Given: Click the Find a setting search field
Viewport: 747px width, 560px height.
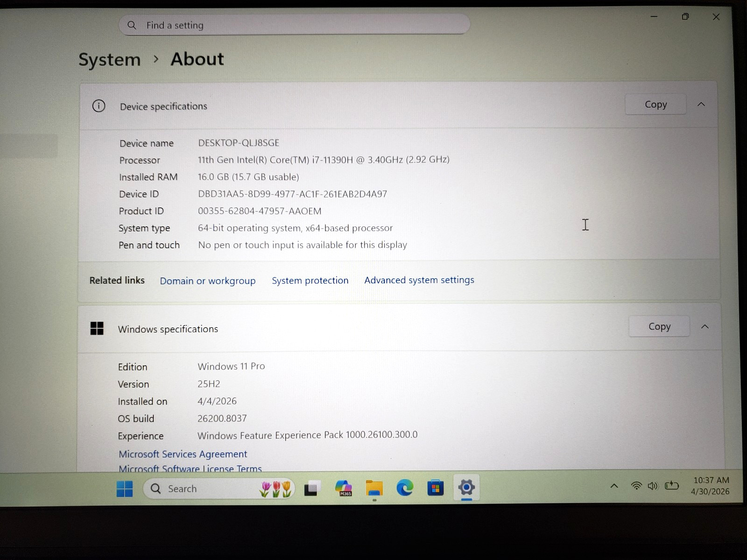Looking at the screenshot, I should point(294,25).
